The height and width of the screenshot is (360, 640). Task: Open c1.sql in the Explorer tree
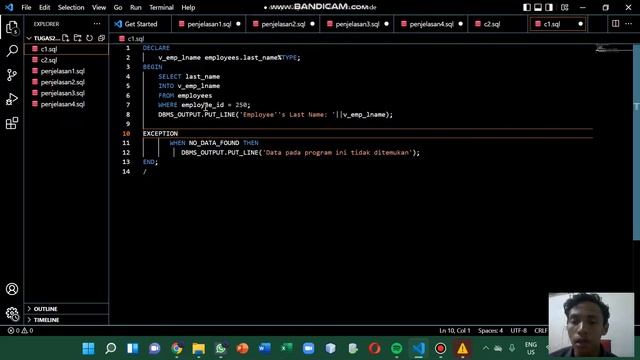tap(67, 49)
